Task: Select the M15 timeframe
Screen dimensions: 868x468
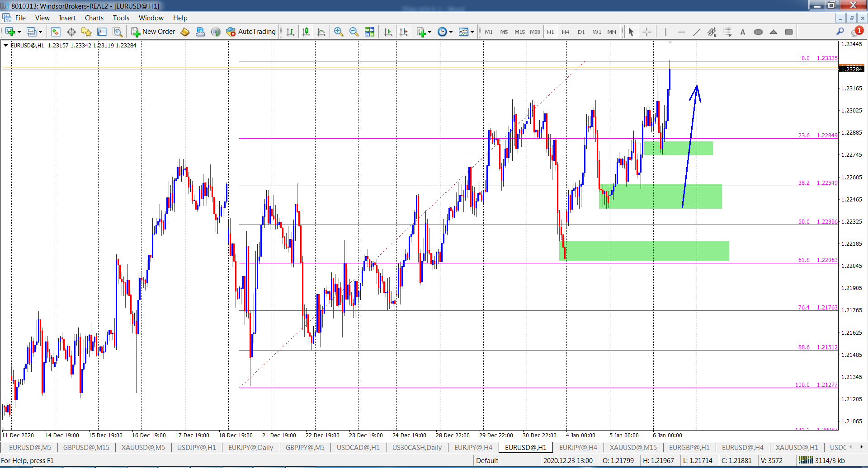Action: [x=519, y=32]
